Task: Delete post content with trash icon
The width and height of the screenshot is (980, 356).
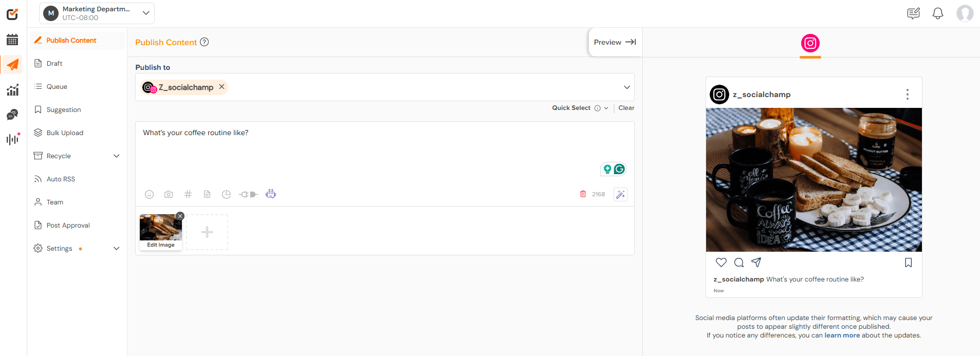Action: [x=583, y=194]
